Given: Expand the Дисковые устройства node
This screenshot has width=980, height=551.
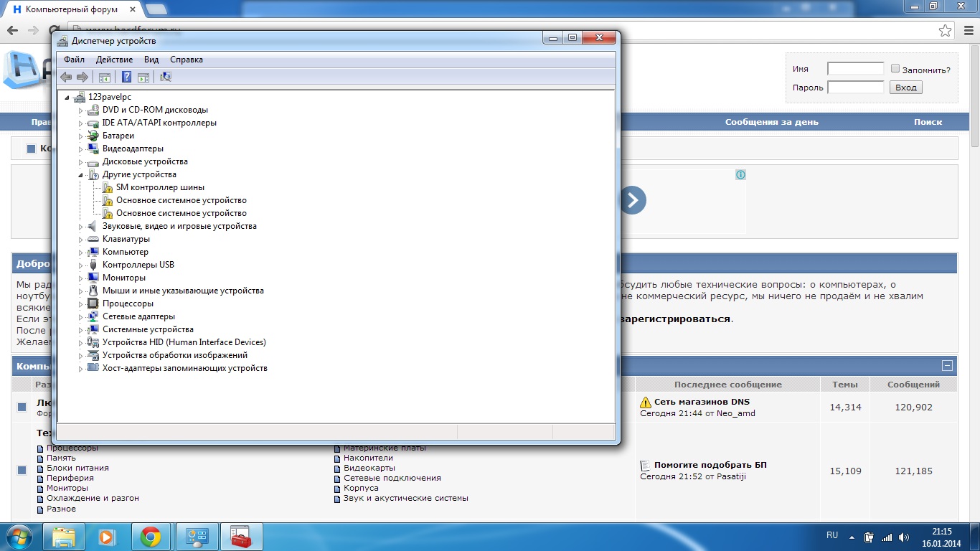Looking at the screenshot, I should click(x=81, y=161).
